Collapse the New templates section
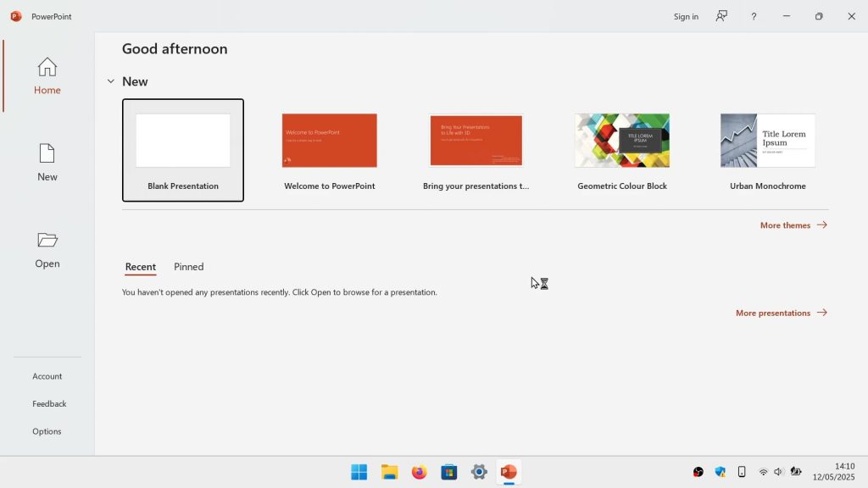Viewport: 868px width, 488px height. pyautogui.click(x=111, y=81)
